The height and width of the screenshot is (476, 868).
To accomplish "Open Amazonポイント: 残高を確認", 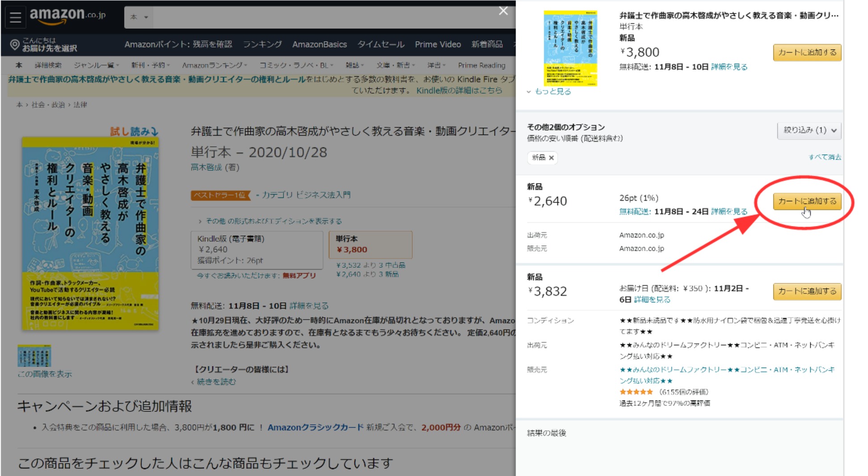I will click(178, 44).
